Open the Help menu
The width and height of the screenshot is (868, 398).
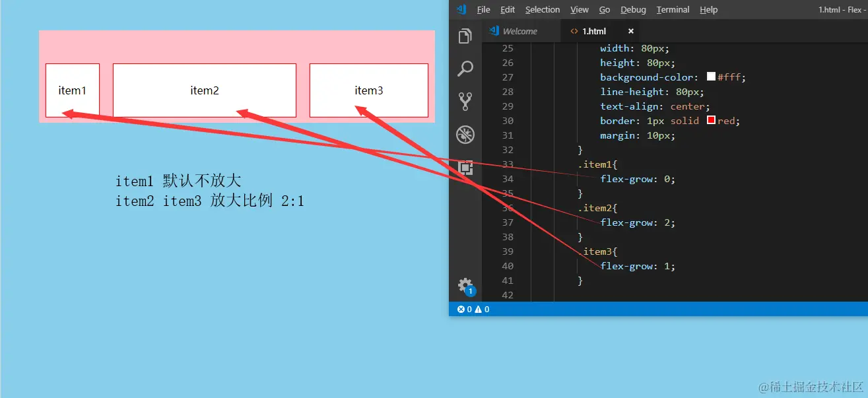pos(708,10)
